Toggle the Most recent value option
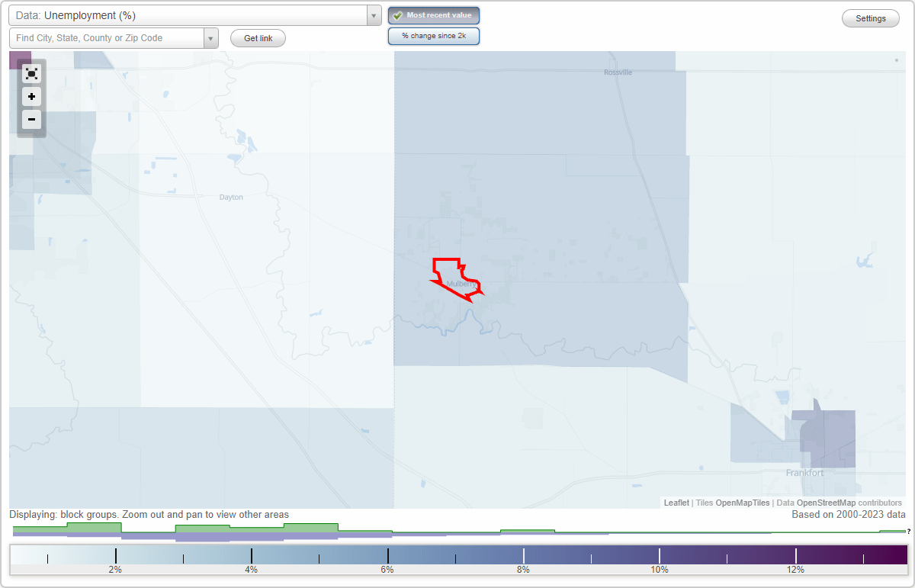The width and height of the screenshot is (915, 588). pos(434,15)
